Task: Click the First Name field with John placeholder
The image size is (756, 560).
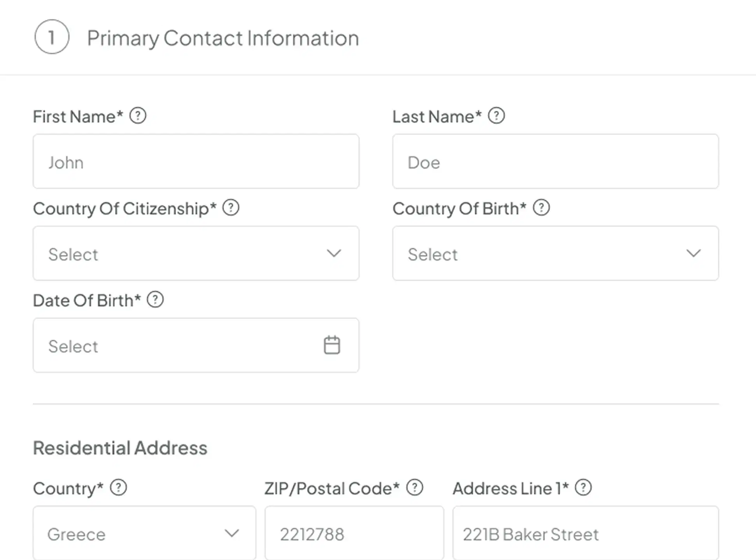Action: (196, 161)
